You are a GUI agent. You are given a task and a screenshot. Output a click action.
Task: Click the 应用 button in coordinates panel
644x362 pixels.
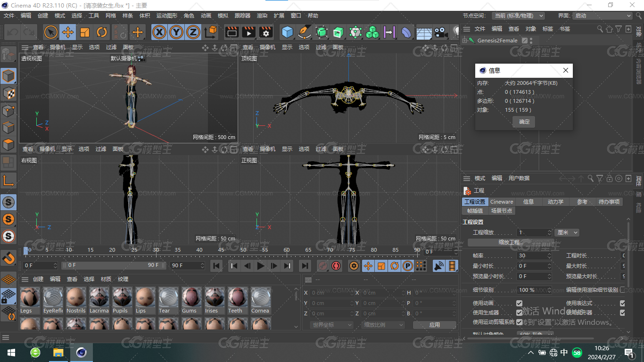(434, 325)
